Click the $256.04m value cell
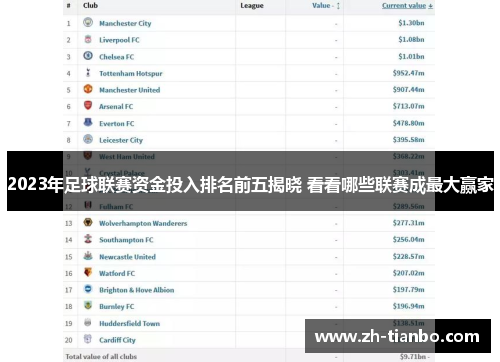This screenshot has width=500, height=362. coord(408,240)
